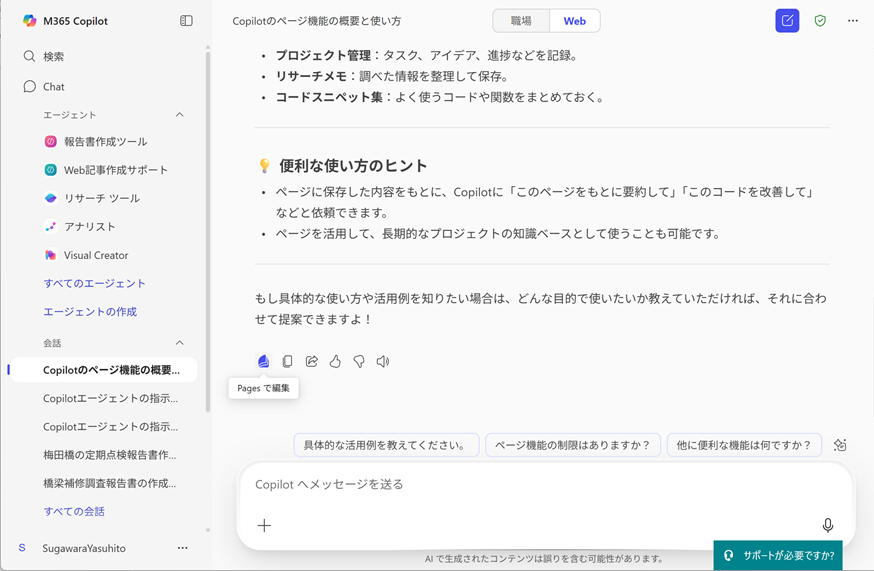Start a new chat with the blue compose icon
The height and width of the screenshot is (571, 874).
click(x=787, y=21)
